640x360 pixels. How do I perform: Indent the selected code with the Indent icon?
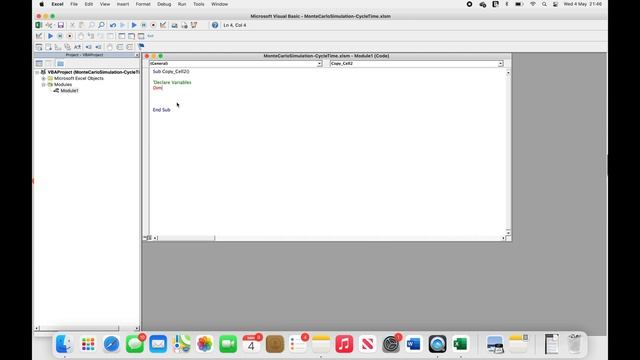point(89,47)
